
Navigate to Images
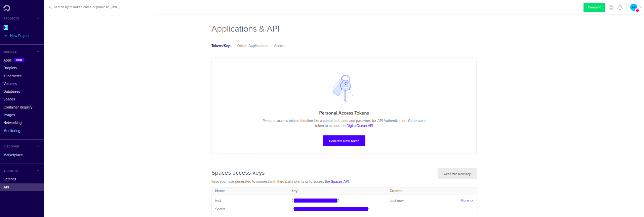(9, 115)
